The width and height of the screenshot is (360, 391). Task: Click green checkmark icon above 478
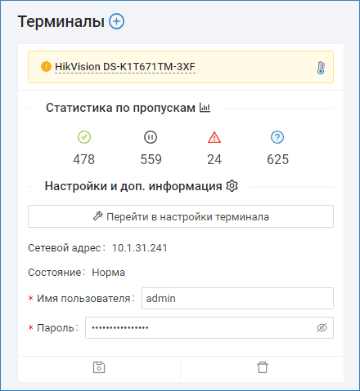point(84,137)
